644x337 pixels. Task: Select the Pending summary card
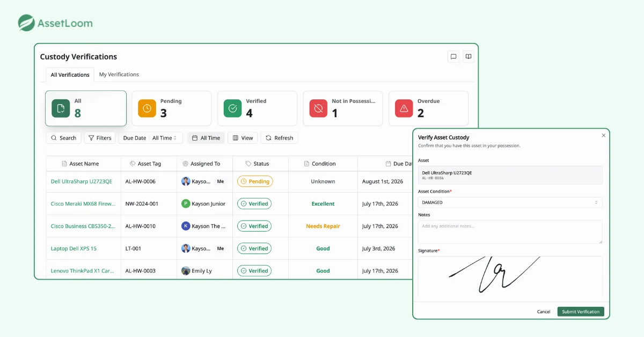click(171, 108)
